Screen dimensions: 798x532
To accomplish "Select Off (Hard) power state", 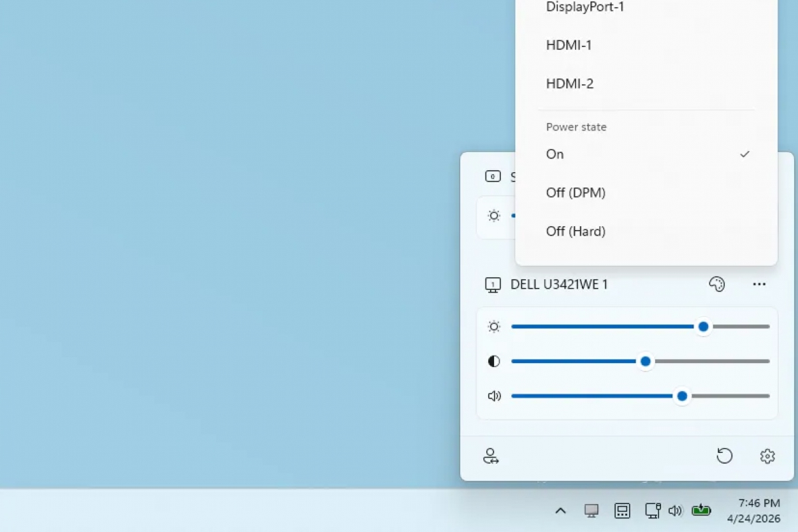I will pyautogui.click(x=646, y=231).
